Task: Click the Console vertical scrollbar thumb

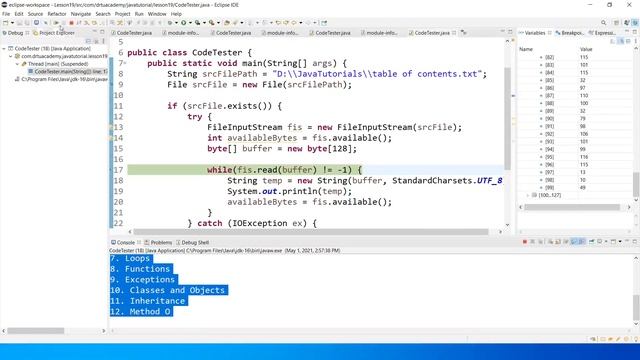Action: pyautogui.click(x=636, y=307)
